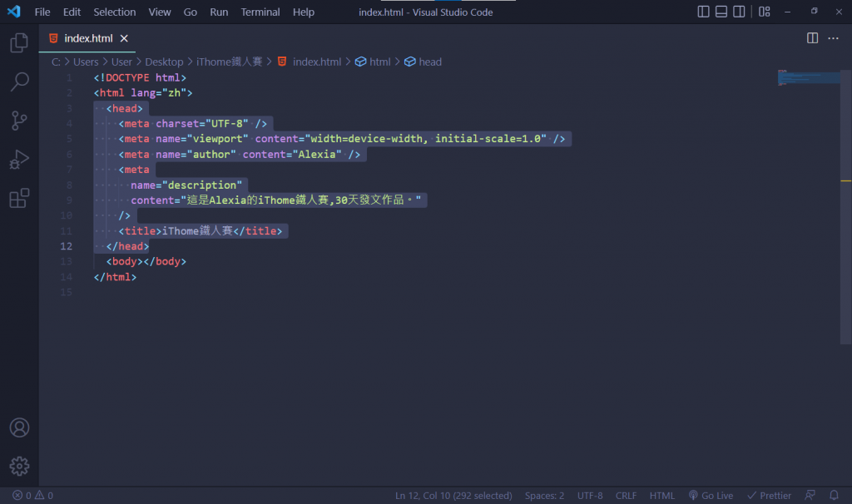Expand the Desktop breadcrumb
Screen dimensions: 852x504
(164, 62)
